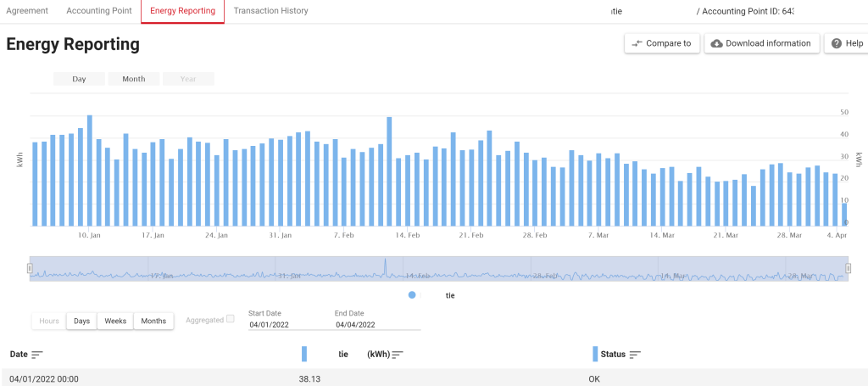This screenshot has width=868, height=386.
Task: Click the Help question mark icon
Action: click(836, 43)
